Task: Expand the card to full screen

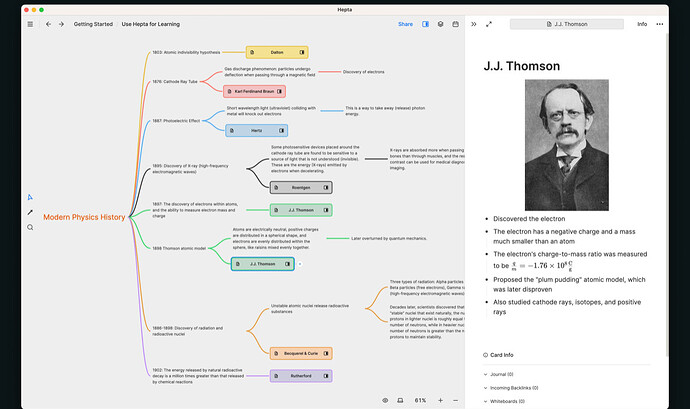Action: pos(489,24)
